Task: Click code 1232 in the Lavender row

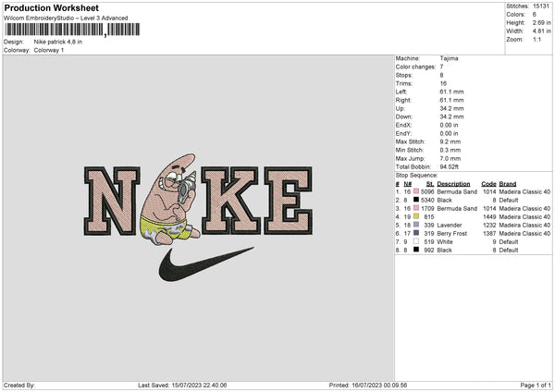Action: point(489,225)
